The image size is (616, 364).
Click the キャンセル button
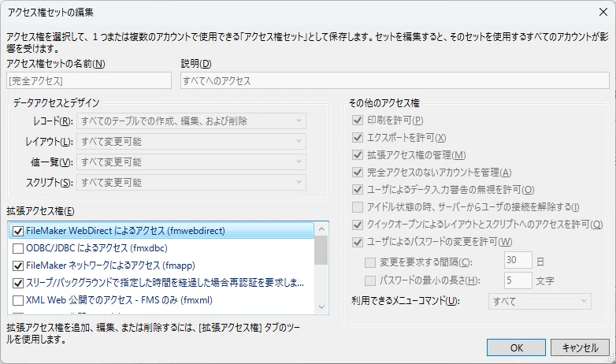pos(580,347)
